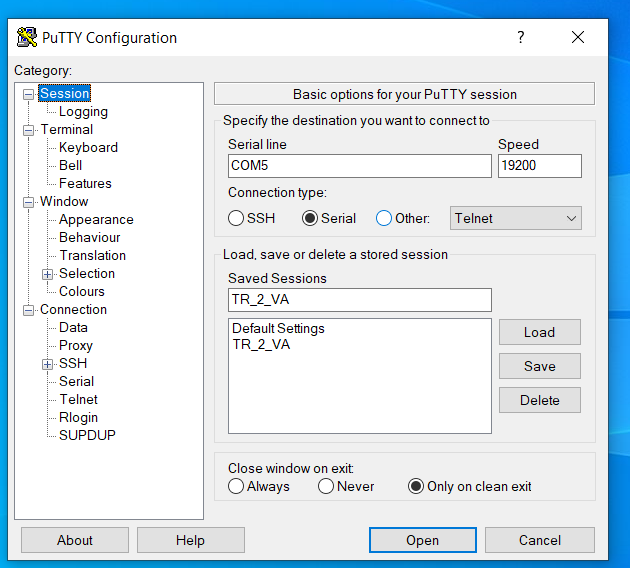Select the SSH connection type radio button
Screen dimensions: 630x568
click(x=236, y=218)
